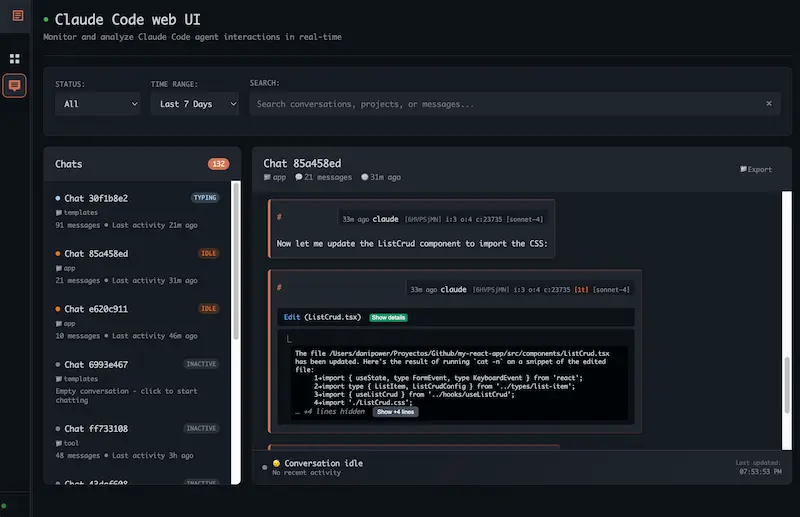Open the Time Range dropdown showing Last 7 Days
800x517 pixels.
[x=194, y=104]
